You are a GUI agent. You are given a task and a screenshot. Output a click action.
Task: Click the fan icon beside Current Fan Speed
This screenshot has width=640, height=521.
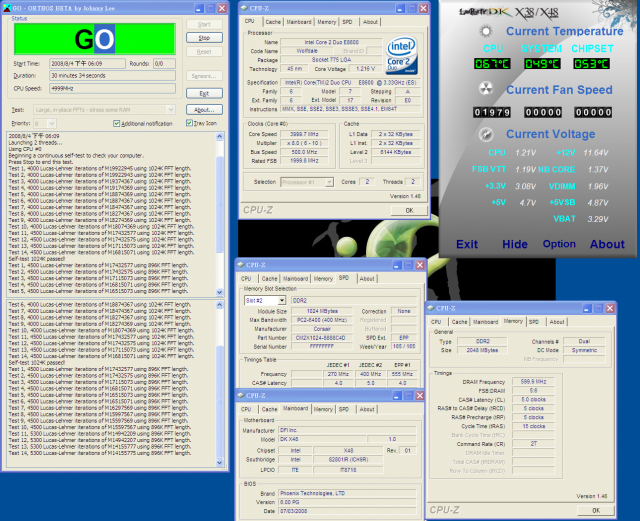point(486,89)
